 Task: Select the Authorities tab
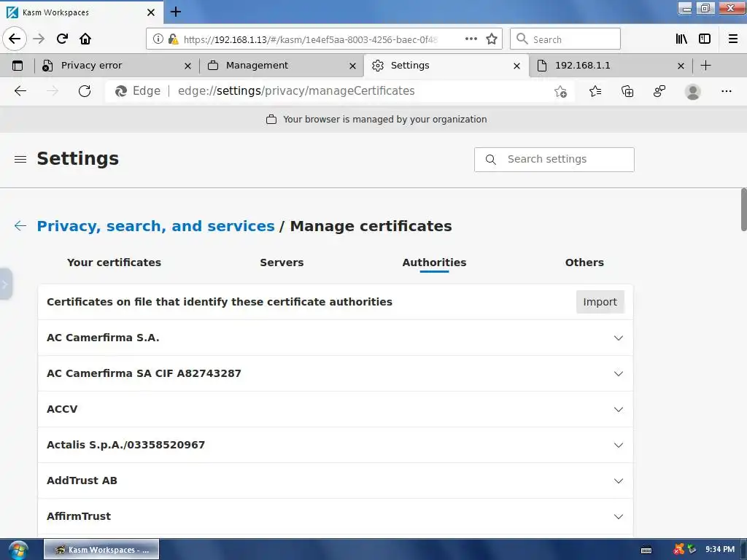click(434, 262)
